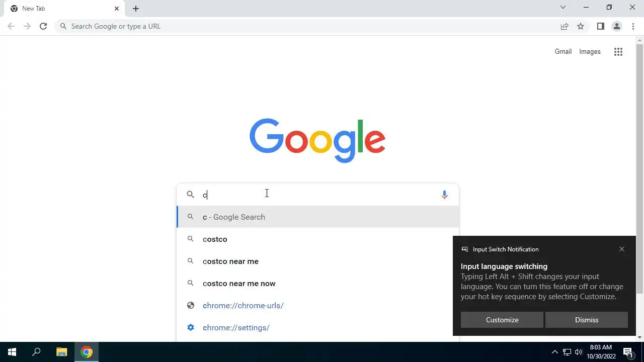644x362 pixels.
Task: Click the page vertical scrollbar
Action: pyautogui.click(x=639, y=168)
